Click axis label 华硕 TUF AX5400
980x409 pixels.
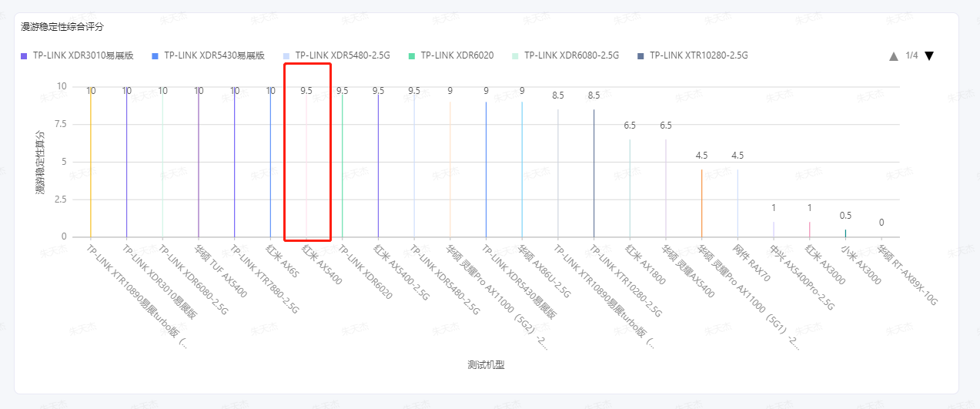[220, 271]
